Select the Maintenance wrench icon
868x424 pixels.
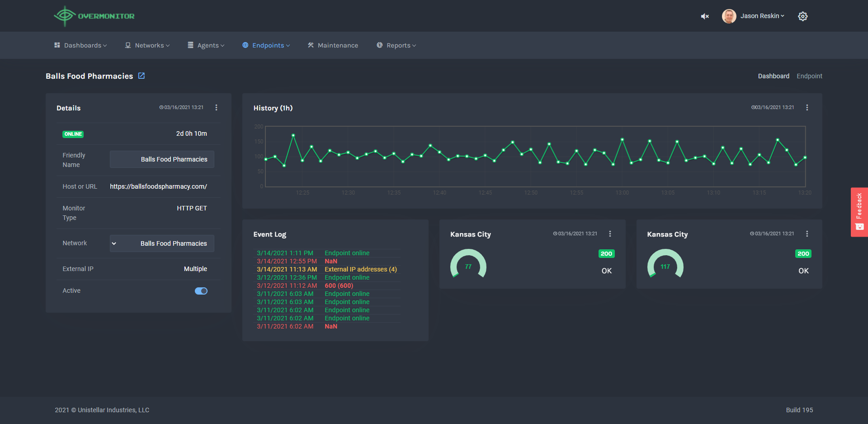[x=311, y=45]
